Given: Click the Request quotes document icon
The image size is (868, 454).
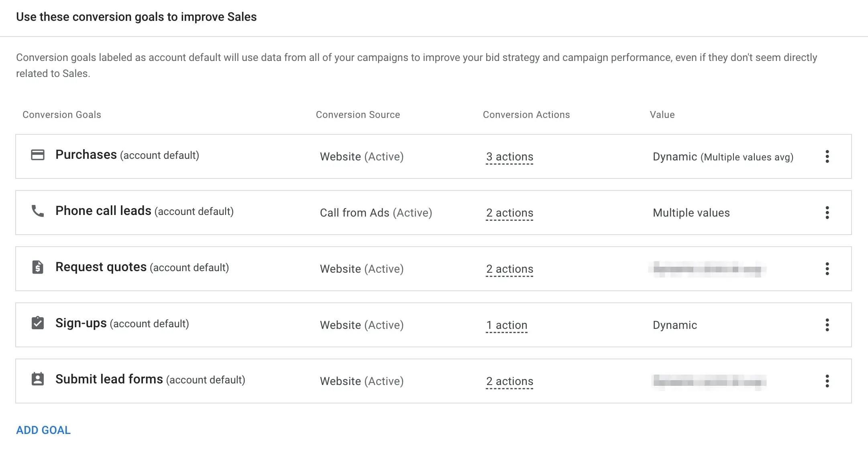Looking at the screenshot, I should pos(38,267).
